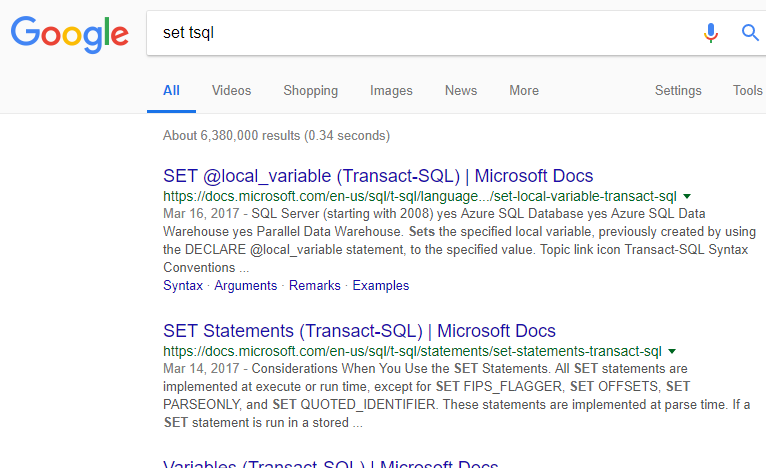Open 'SET Statements (Transact-SQL)' result
Image resolution: width=766 pixels, height=468 pixels.
[x=360, y=331]
